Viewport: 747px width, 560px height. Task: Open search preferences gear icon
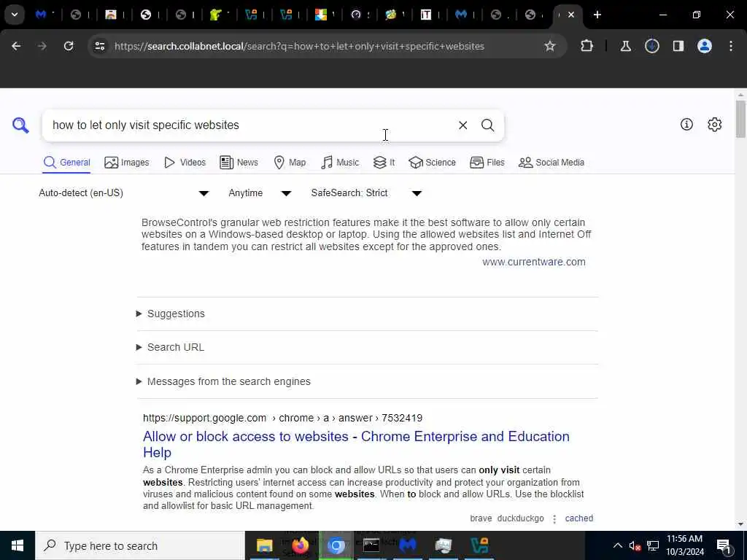coord(714,125)
